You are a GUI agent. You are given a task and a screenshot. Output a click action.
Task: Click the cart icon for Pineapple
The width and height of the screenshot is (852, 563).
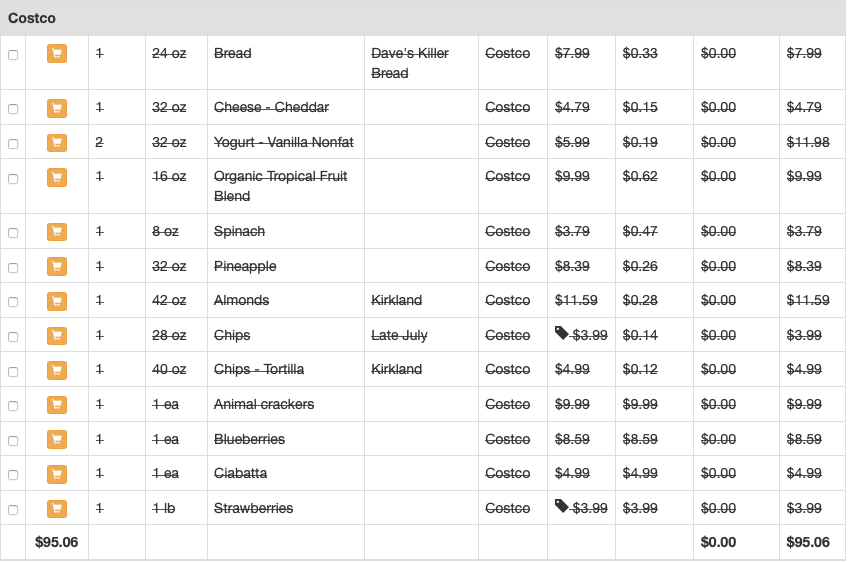[57, 267]
